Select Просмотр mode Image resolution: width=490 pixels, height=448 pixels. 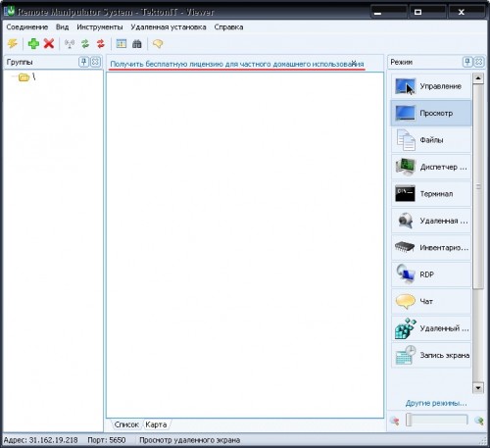431,113
